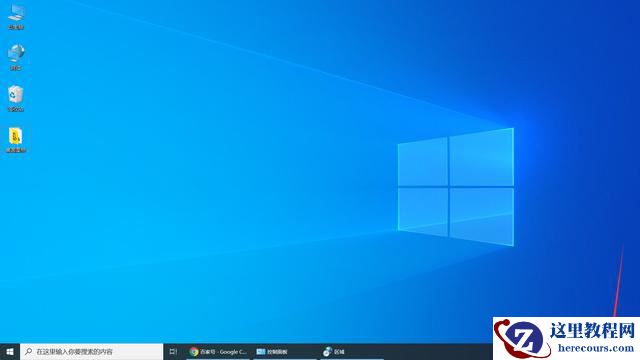Switch to the Control Panel taskbar window

pyautogui.click(x=284, y=351)
